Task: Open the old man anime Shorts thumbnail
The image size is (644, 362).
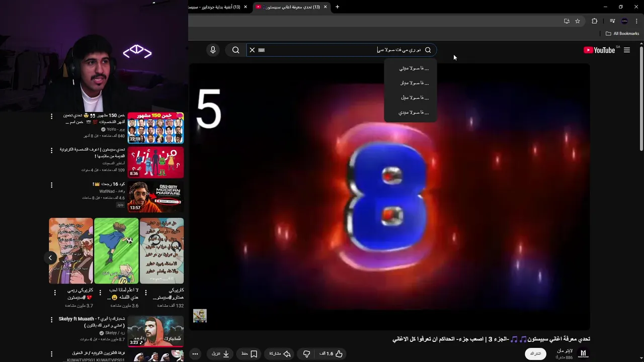Action: 71,250
